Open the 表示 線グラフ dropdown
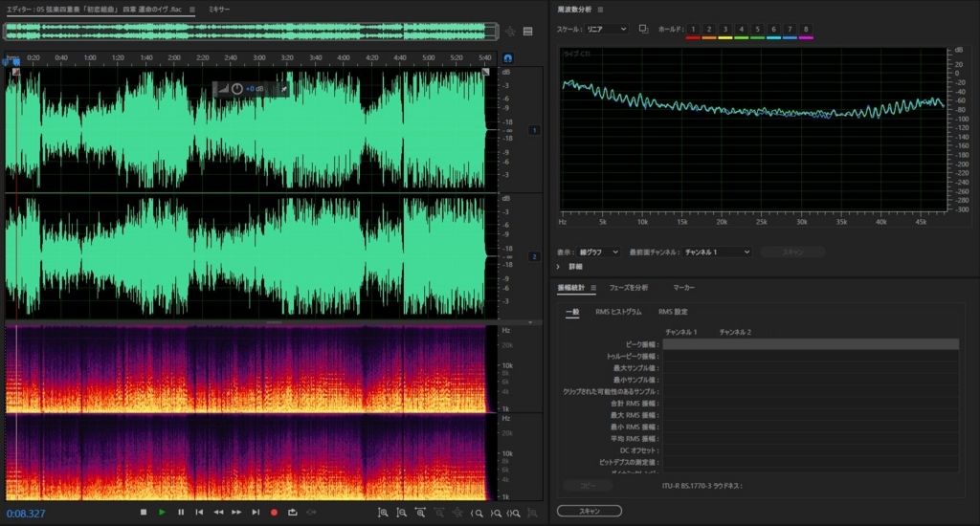The width and height of the screenshot is (980, 526). [x=598, y=252]
